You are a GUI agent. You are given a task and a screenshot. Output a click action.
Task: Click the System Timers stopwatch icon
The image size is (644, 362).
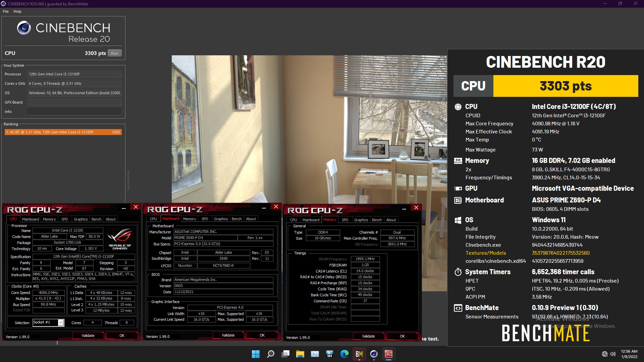coord(458,272)
